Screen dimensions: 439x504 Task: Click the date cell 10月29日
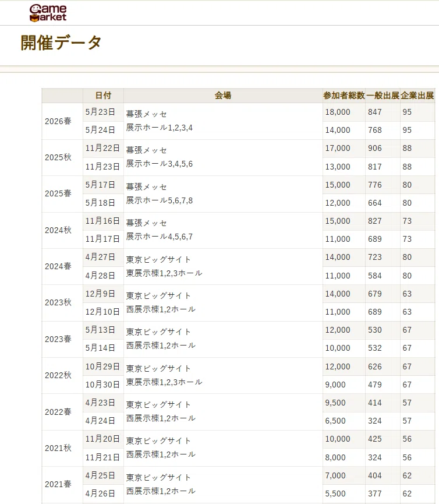[102, 366]
